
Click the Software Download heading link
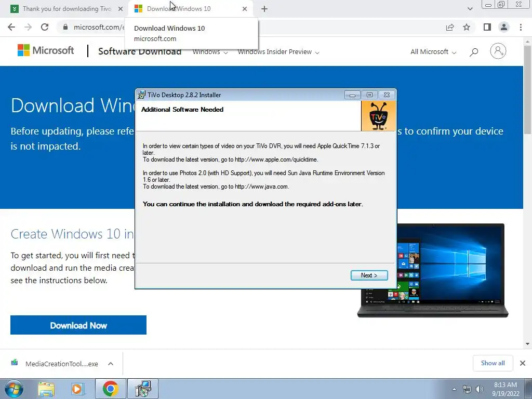[140, 51]
